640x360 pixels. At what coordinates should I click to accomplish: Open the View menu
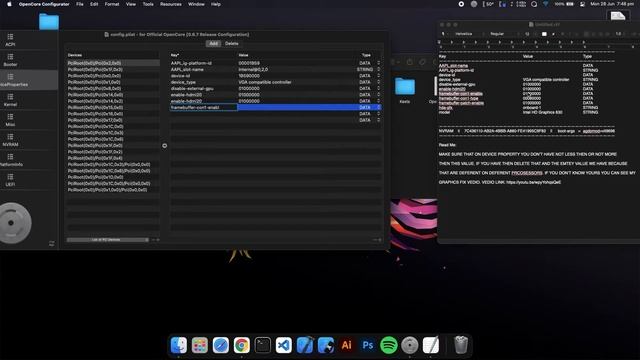pyautogui.click(x=131, y=4)
